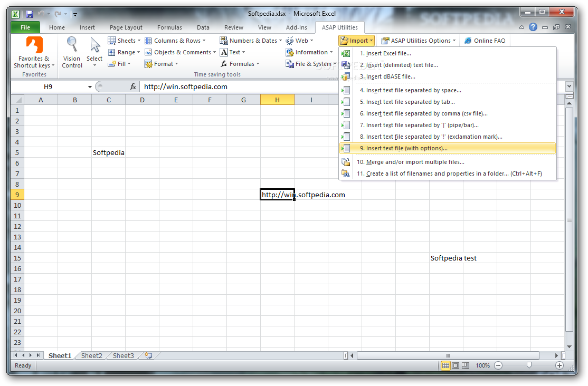This screenshot has height=386, width=588.
Task: Switch to Page Layout view icon
Action: pyautogui.click(x=455, y=365)
